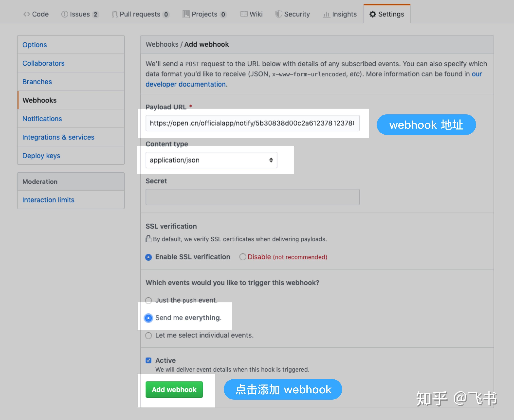514x420 pixels.
Task: Select Enable SSL verification
Action: coord(148,257)
